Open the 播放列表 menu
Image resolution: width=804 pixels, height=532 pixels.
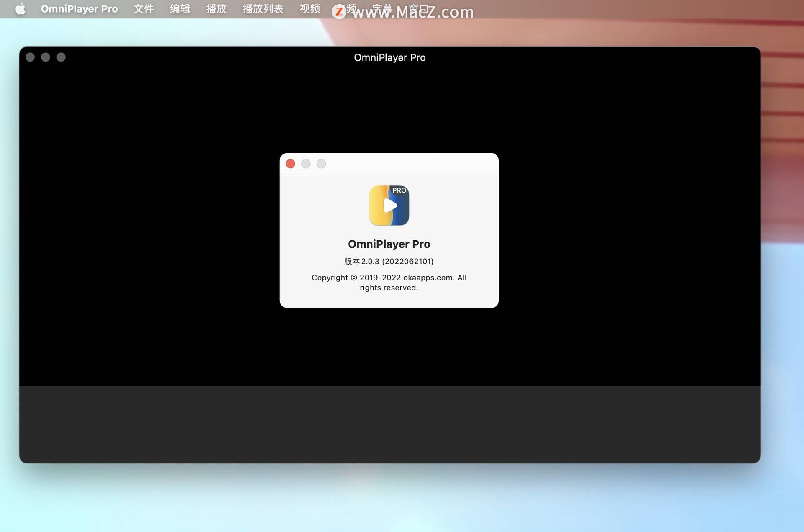coord(263,9)
